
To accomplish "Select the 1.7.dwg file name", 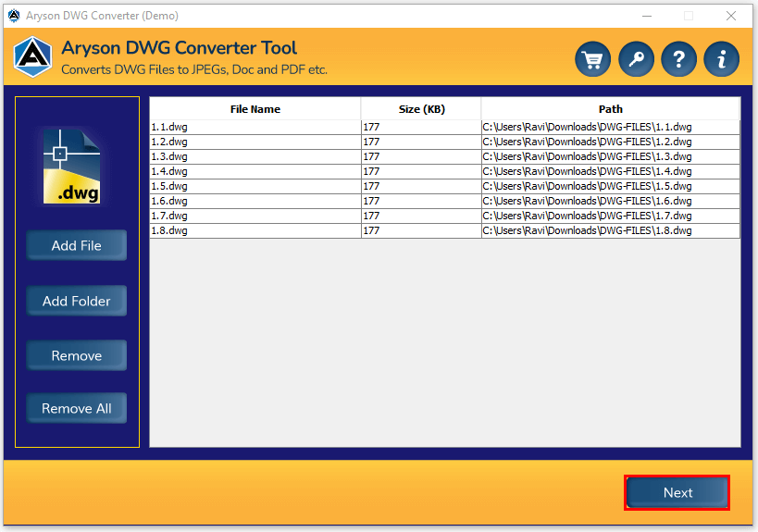I will tap(169, 216).
